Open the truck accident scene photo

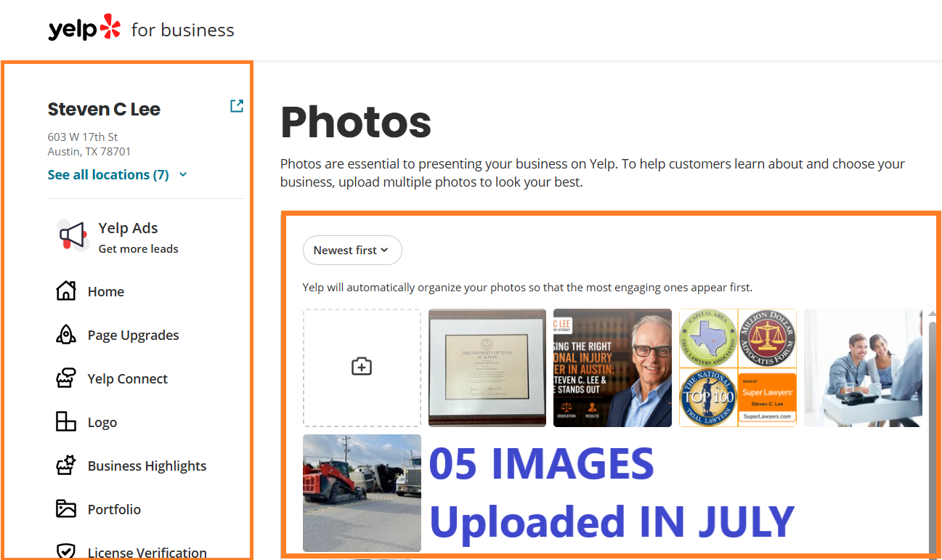[362, 493]
